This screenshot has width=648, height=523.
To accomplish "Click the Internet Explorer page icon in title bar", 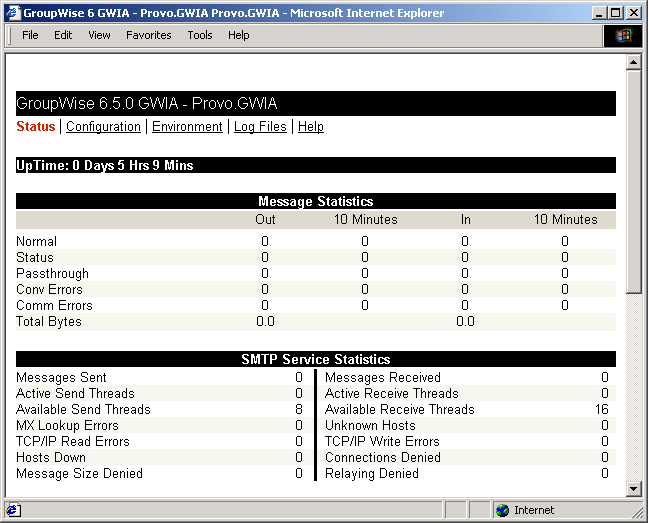I will 13,13.
